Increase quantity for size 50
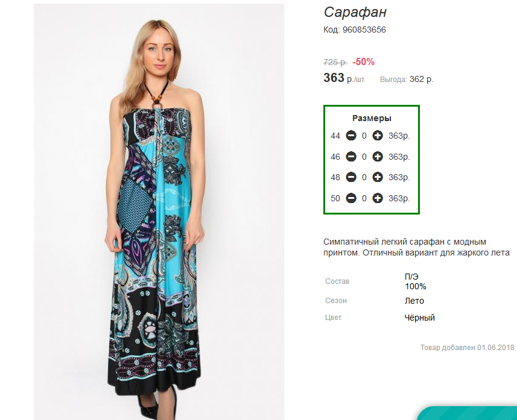The height and width of the screenshot is (420, 517). [x=378, y=198]
